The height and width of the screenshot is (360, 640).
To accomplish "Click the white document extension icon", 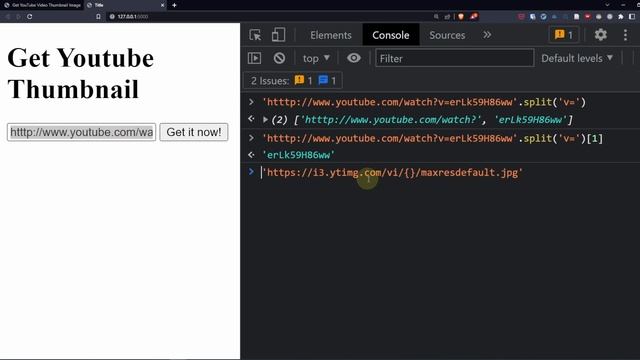I will [x=576, y=17].
